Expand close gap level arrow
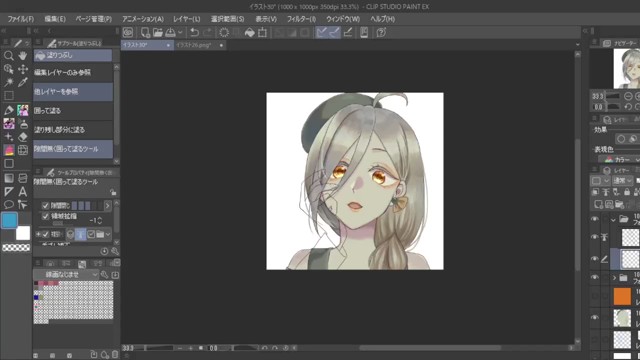Image resolution: width=640 pixels, height=360 pixels. [107, 206]
